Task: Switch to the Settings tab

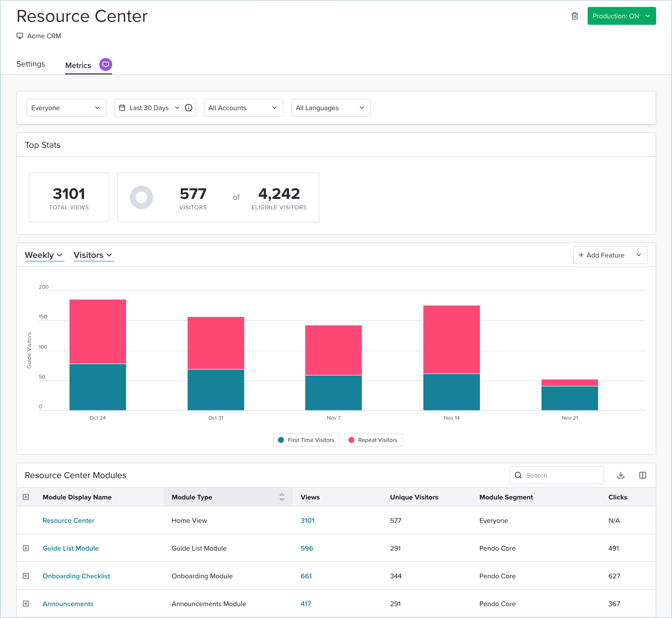Action: [x=31, y=64]
